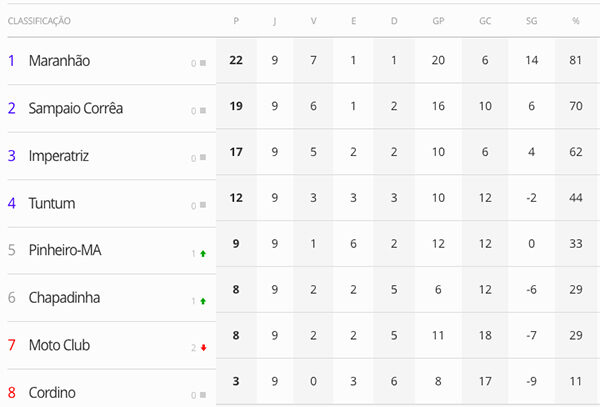The width and height of the screenshot is (600, 407).
Task: Click the gray unchanged square beside Tuntum
Action: tap(203, 205)
